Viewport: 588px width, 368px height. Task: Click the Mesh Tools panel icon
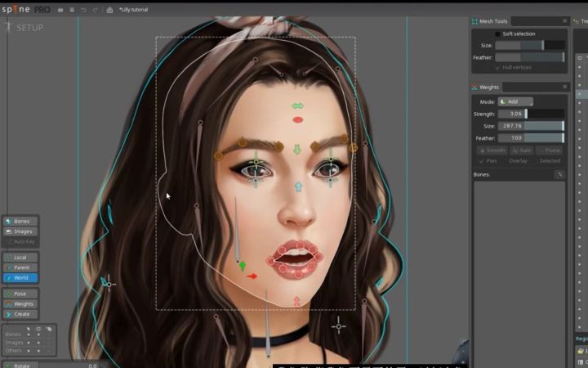[474, 21]
